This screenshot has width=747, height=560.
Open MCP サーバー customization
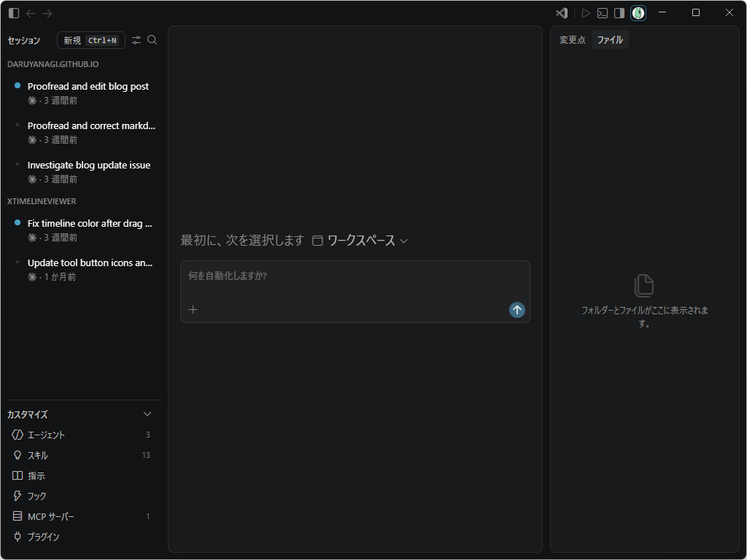[84, 517]
